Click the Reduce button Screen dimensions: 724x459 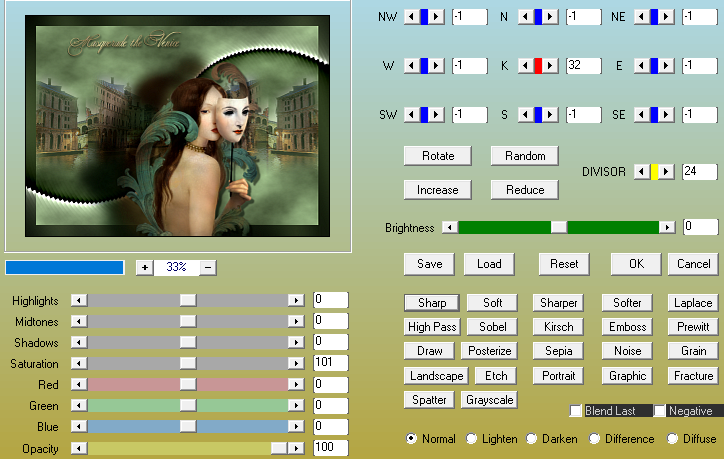[x=525, y=190]
